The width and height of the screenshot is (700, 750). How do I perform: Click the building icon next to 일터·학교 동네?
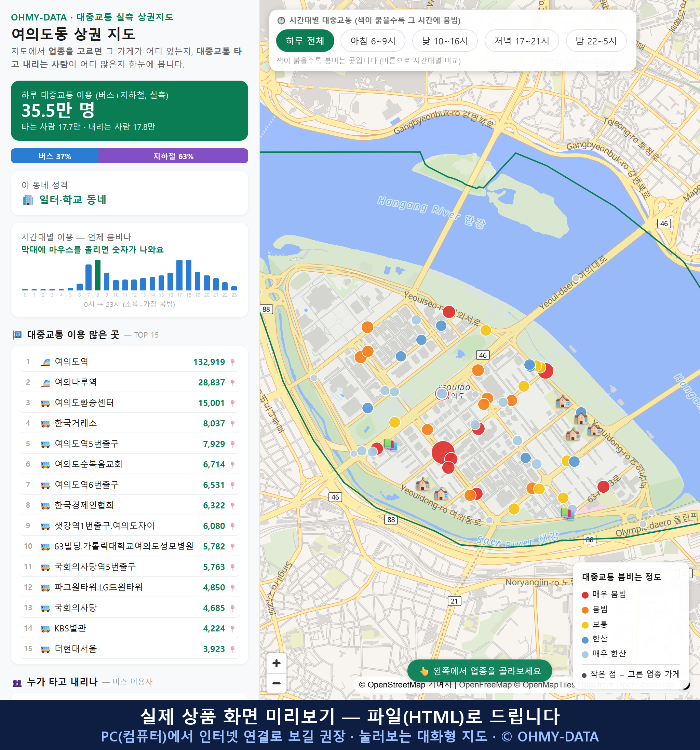tap(28, 200)
